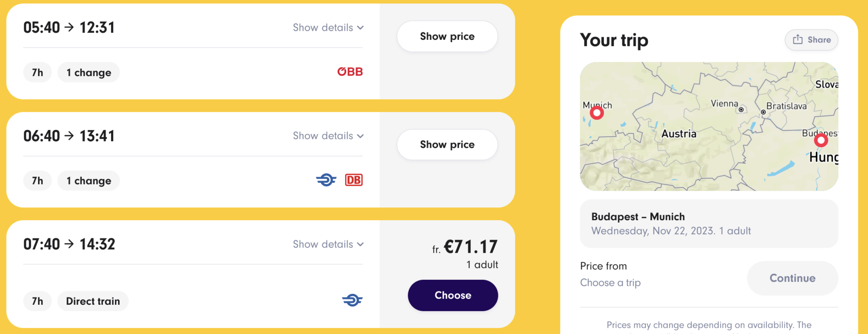
Task: Expand Show details for 07:40 departure
Action: (328, 244)
